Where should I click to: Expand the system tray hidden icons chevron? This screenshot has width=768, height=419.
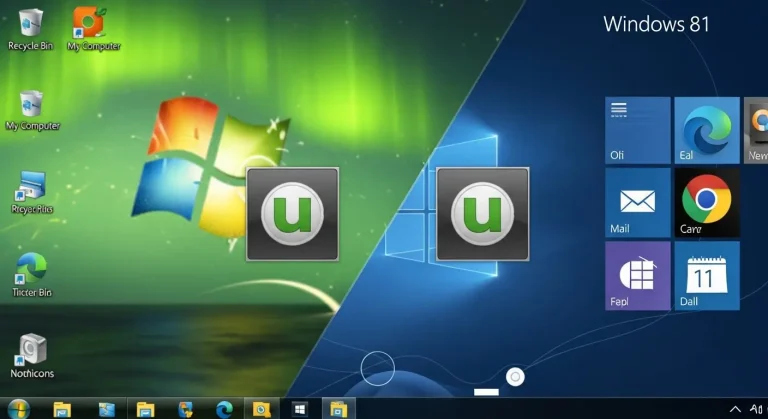pos(735,409)
